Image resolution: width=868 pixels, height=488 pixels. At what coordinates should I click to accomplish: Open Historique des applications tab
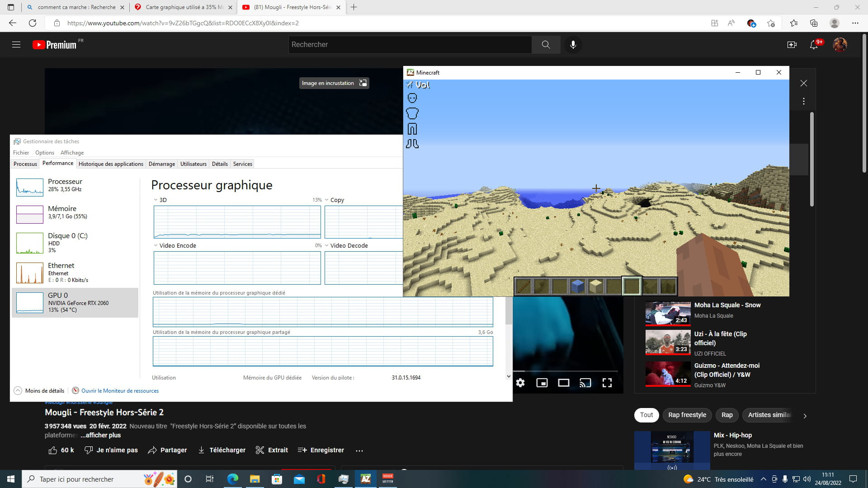pos(111,164)
